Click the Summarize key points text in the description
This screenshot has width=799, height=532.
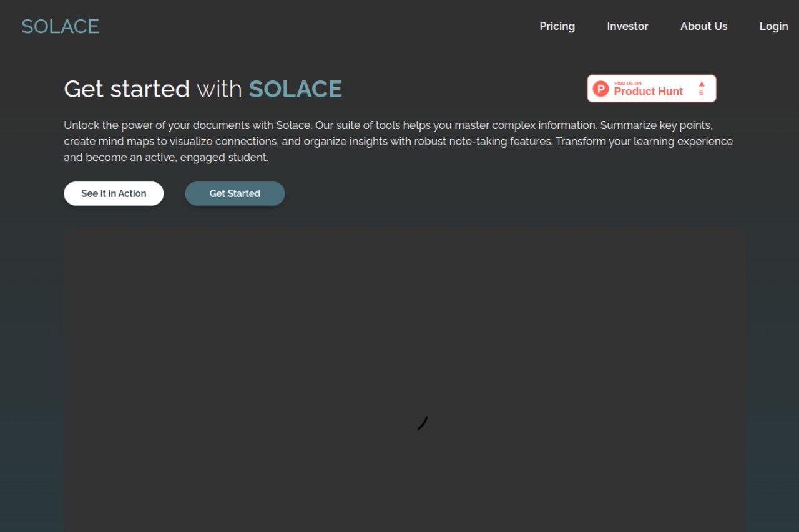point(656,125)
